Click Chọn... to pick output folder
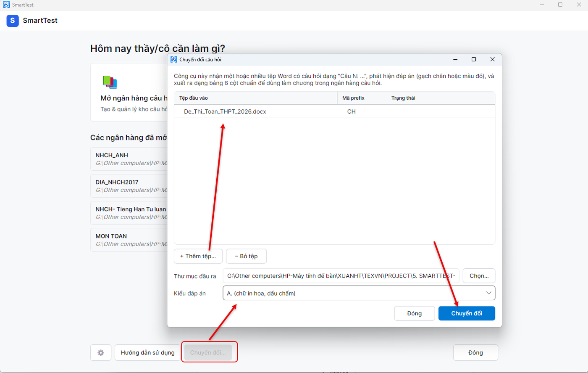Image resolution: width=588 pixels, height=373 pixels. point(479,276)
